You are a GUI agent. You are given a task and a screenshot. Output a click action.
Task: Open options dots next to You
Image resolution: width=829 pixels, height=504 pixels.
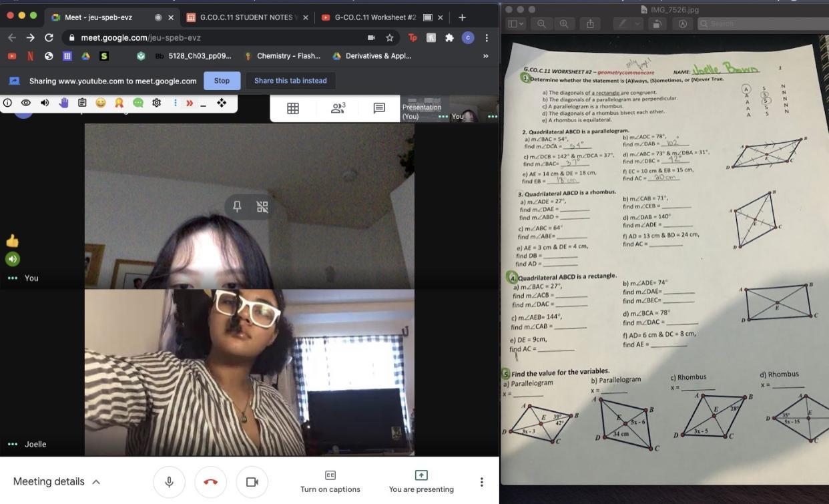pyautogui.click(x=12, y=278)
